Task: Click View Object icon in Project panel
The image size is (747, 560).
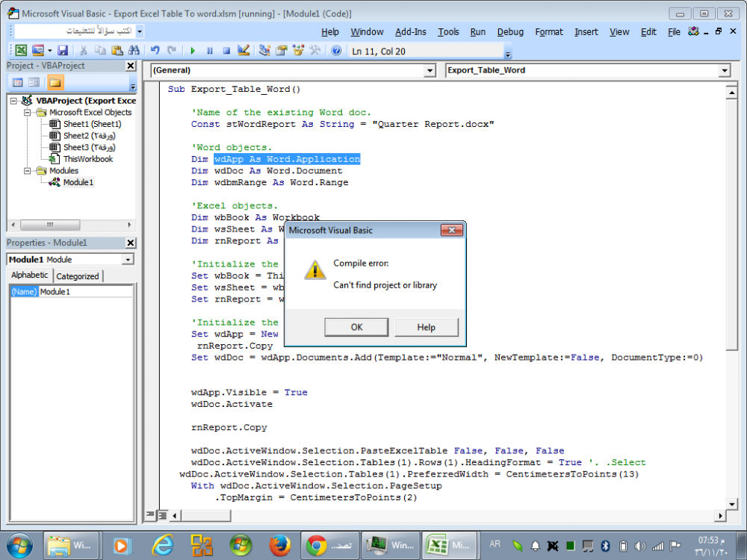Action: pos(34,82)
